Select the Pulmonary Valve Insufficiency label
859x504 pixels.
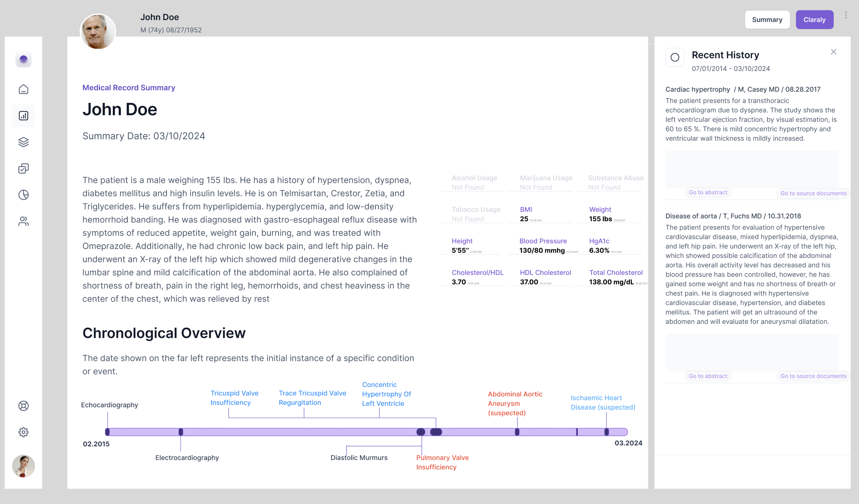pyautogui.click(x=443, y=463)
